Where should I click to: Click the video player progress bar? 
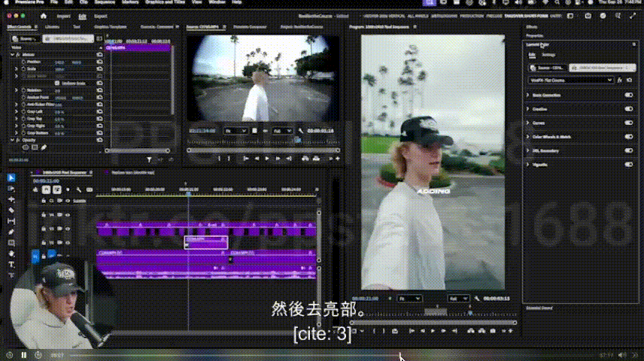coord(333,355)
